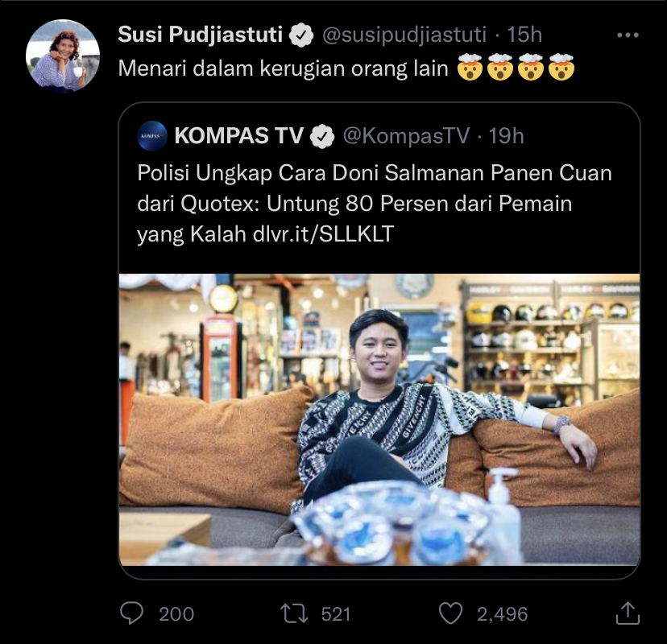Click the retweet arrows icon
The width and height of the screenshot is (667, 644).
pos(293,613)
